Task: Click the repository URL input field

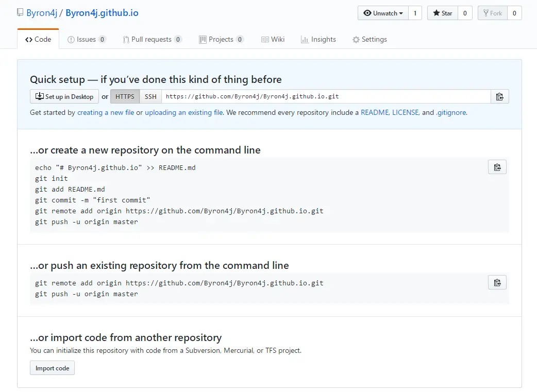Action: (326, 96)
